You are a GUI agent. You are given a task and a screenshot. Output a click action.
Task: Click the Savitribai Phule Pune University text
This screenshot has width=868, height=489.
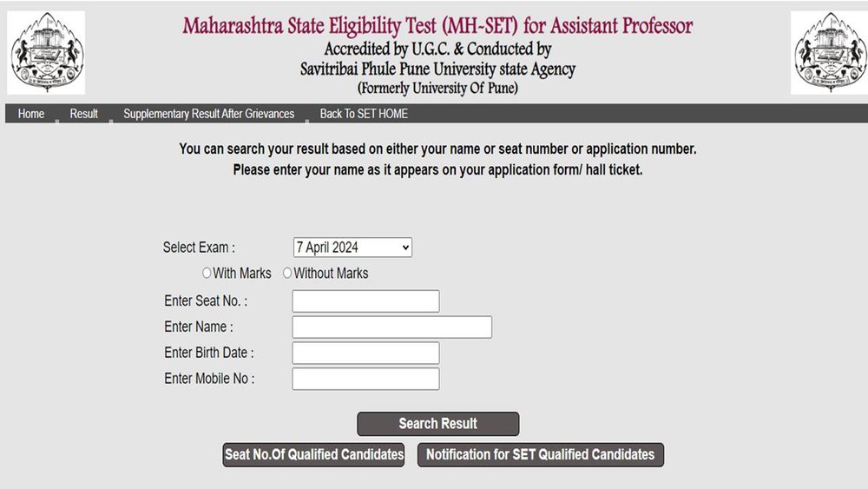[437, 69]
